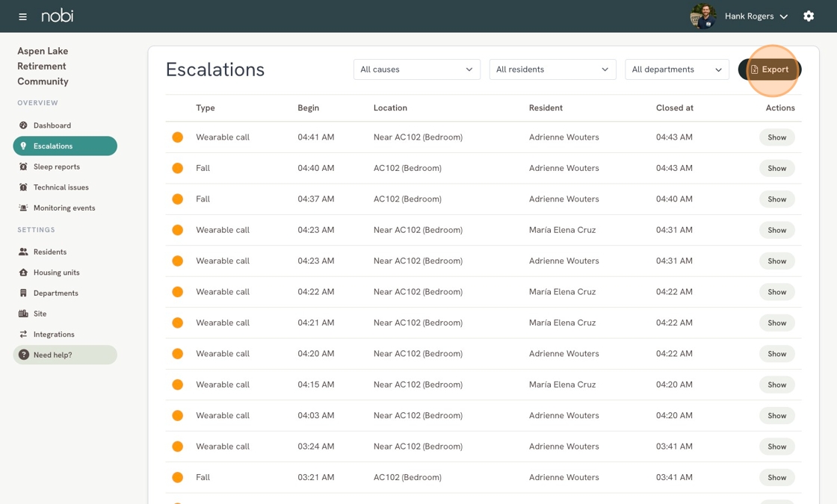Expand the All causes dropdown
Image resolution: width=837 pixels, height=504 pixels.
pos(417,69)
